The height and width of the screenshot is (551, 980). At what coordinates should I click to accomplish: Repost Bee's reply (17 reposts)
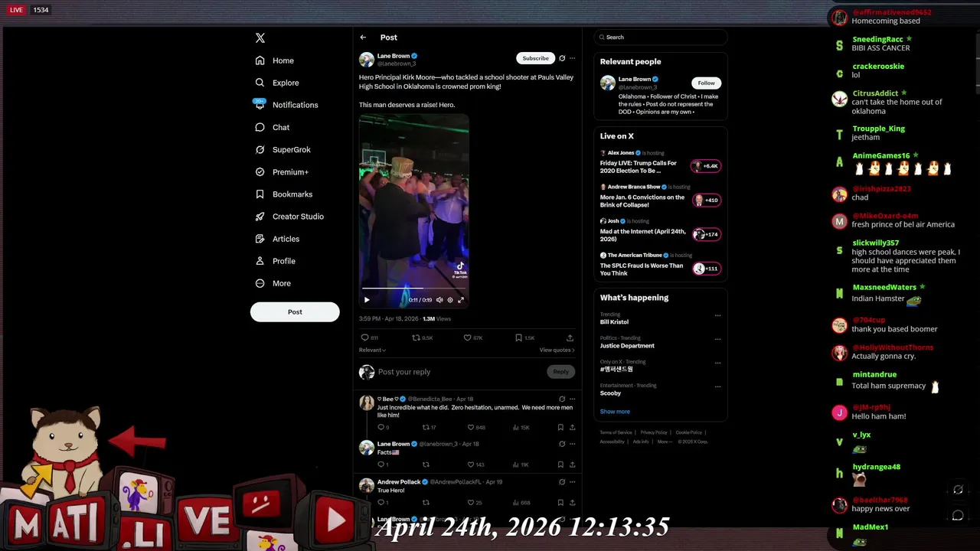coord(430,428)
